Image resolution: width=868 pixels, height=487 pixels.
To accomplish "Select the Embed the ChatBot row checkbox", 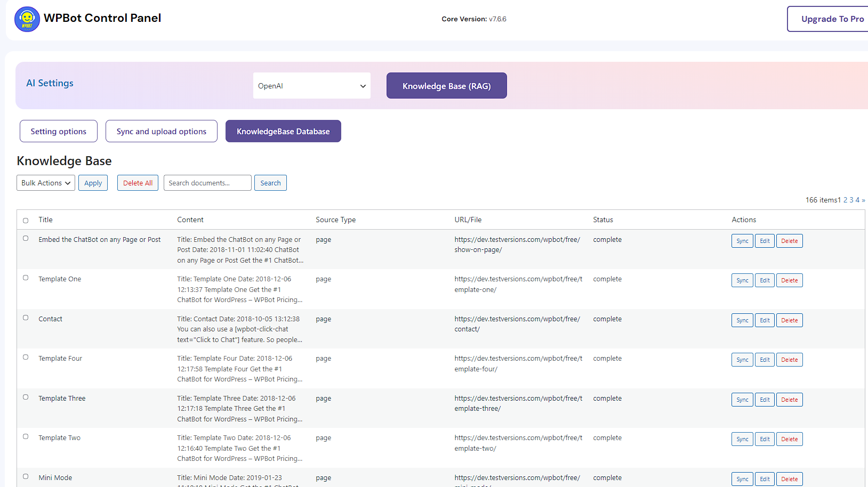I will 26,239.
